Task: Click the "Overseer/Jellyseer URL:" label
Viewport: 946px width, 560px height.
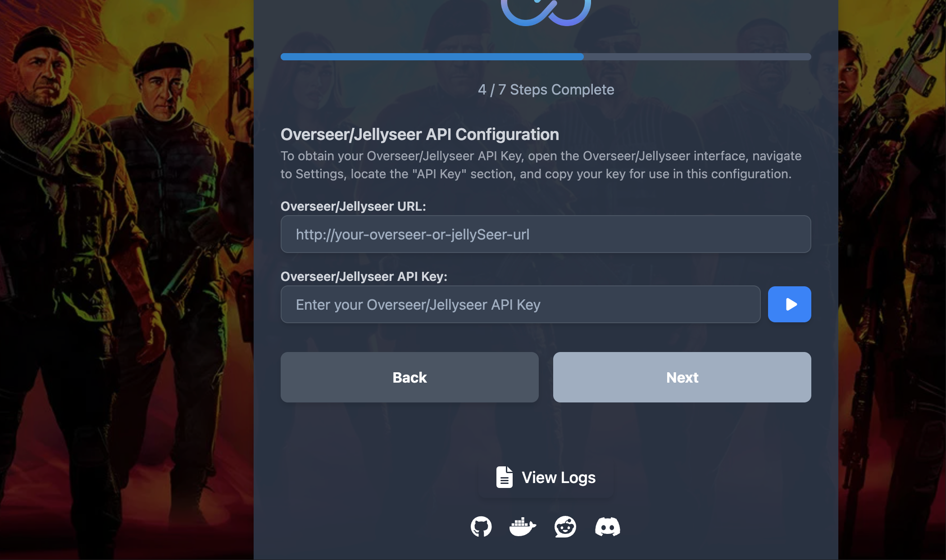Action: [x=353, y=206]
